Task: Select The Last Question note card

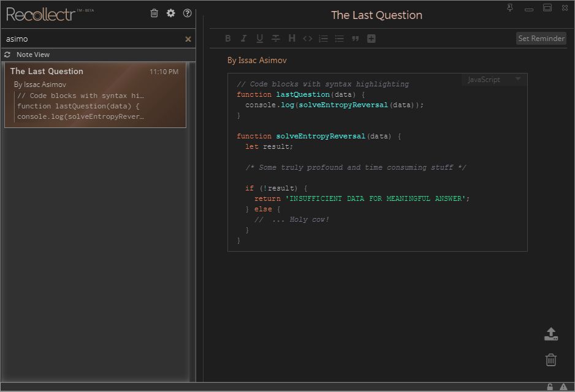Action: point(95,94)
